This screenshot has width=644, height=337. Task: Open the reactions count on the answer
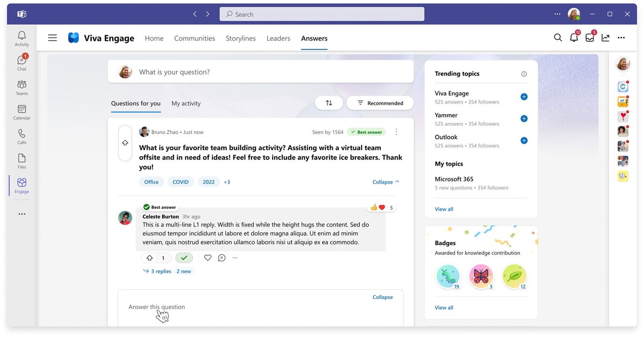382,208
